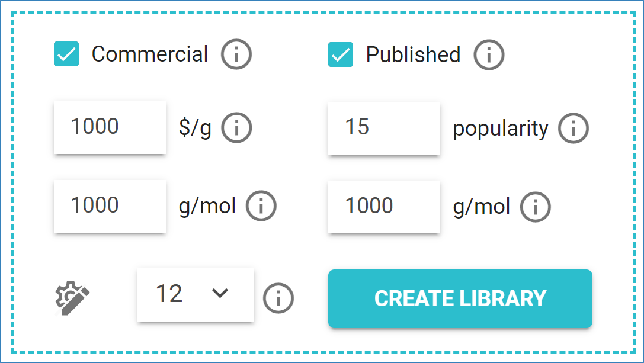Click the gear and pencil settings icon

tap(72, 298)
